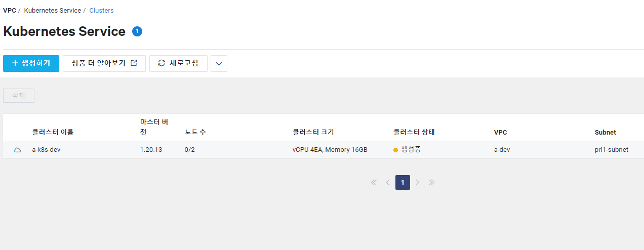
Task: Open the VPC breadcrumb
Action: 10,10
